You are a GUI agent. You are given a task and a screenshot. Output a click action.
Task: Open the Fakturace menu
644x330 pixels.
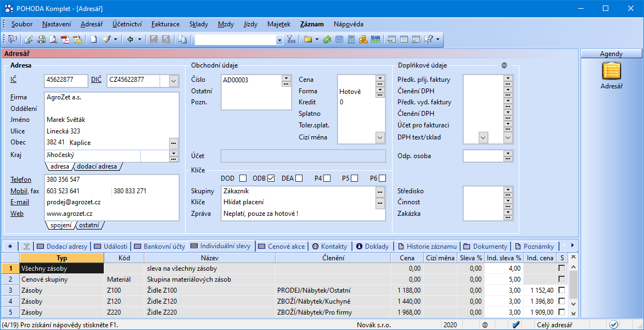pos(165,24)
